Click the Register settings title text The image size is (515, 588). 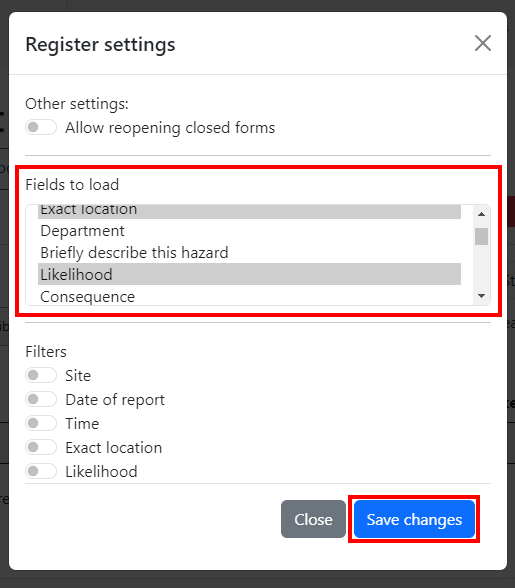point(100,45)
